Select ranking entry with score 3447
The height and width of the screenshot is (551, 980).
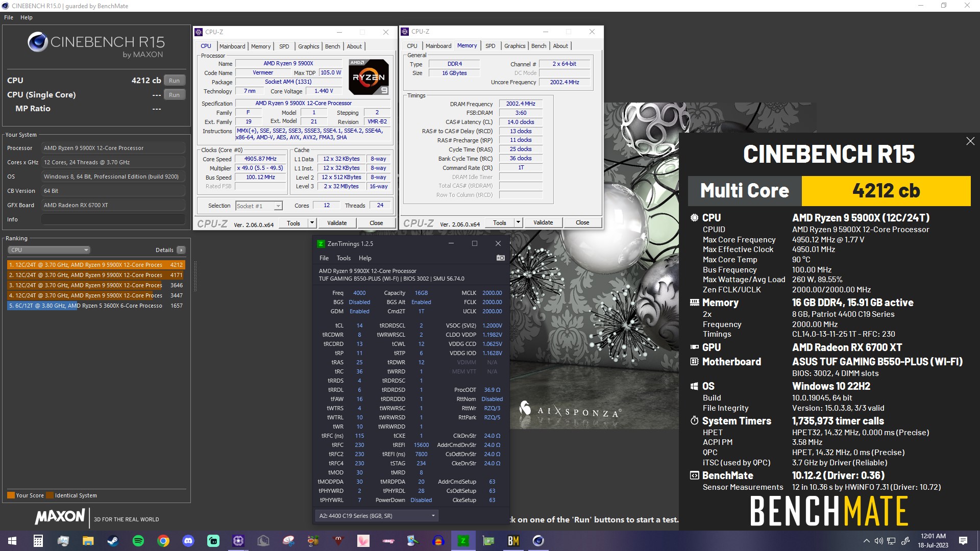pos(95,295)
